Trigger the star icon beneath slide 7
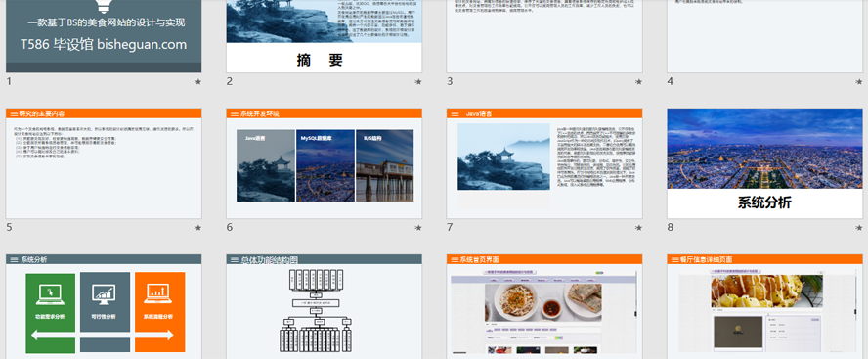 click(x=638, y=228)
